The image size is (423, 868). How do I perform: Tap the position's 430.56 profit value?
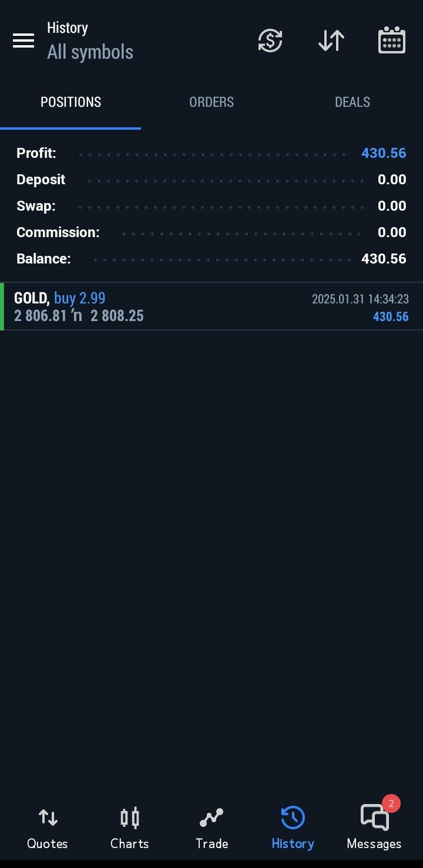(391, 317)
